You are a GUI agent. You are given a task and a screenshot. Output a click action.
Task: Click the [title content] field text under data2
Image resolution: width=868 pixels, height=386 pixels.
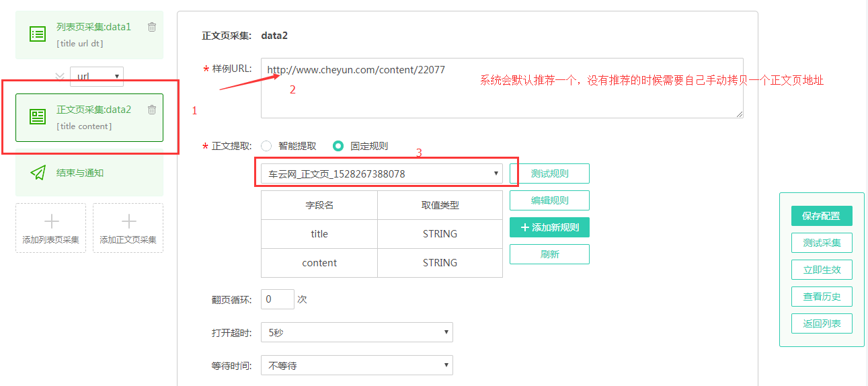click(x=84, y=126)
